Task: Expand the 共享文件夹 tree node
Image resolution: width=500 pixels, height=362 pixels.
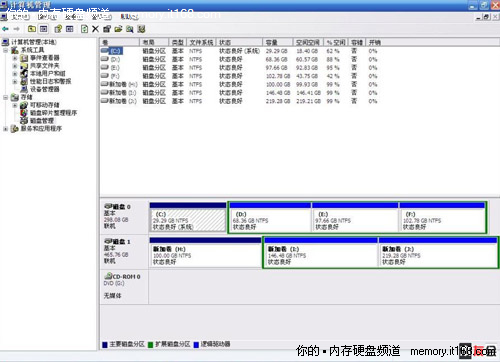Action: click(15, 66)
